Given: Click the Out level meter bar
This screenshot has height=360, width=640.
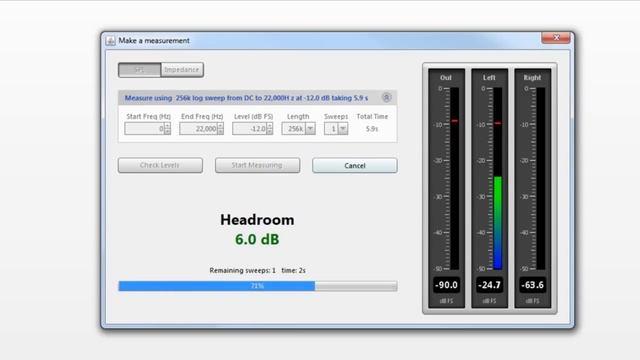Looking at the screenshot, I should [454, 179].
